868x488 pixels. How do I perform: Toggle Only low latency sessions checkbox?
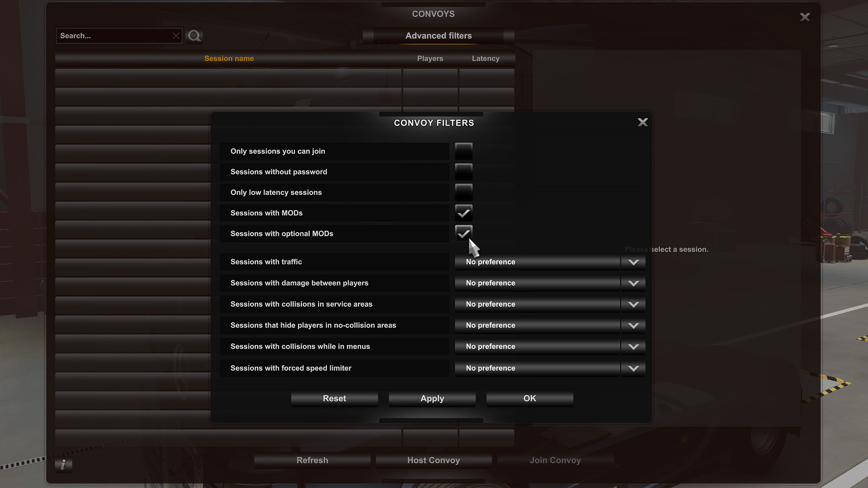tap(463, 192)
